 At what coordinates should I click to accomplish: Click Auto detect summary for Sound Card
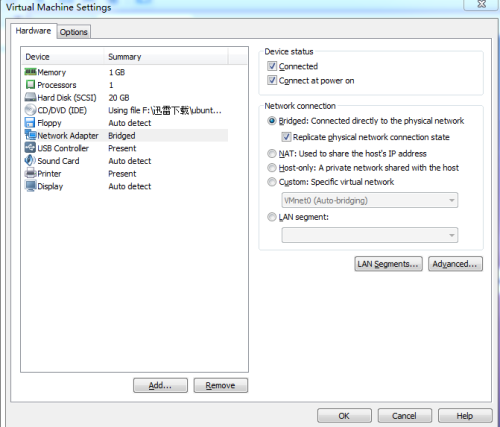tap(130, 161)
